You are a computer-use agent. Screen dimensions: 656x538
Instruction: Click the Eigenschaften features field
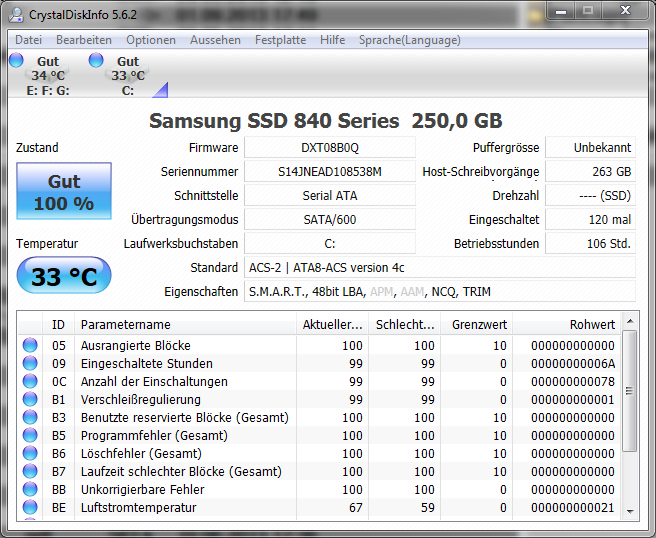point(440,292)
